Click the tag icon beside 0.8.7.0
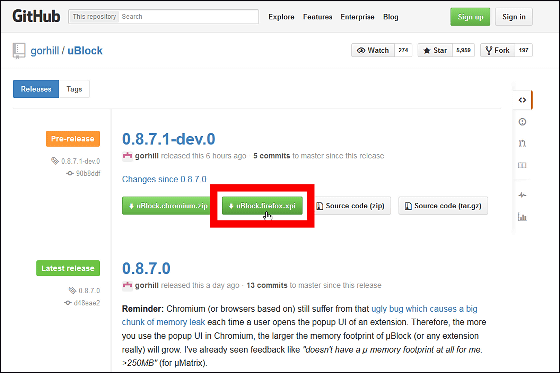This screenshot has height=373, width=560. point(72,290)
